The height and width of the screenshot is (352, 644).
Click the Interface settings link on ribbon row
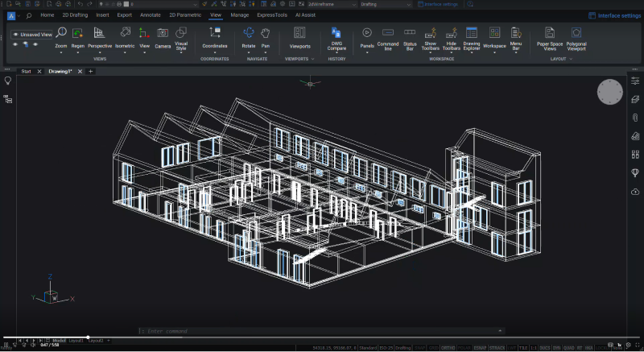pos(614,15)
